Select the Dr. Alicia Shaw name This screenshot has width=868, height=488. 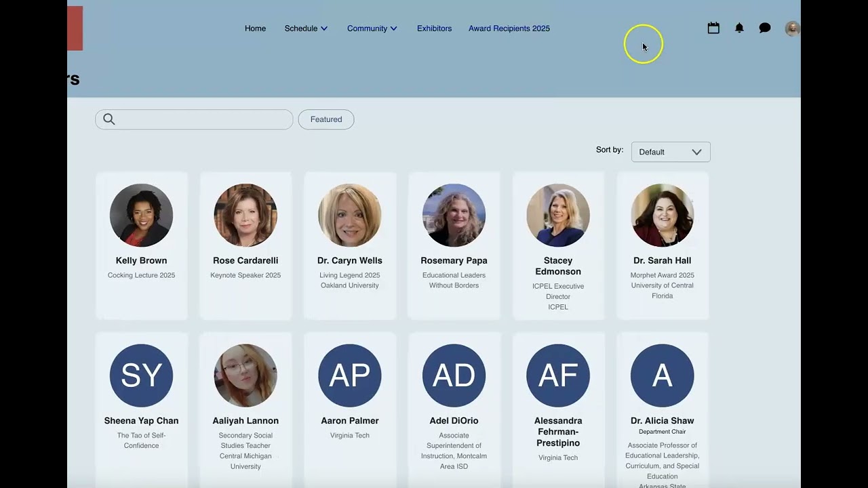[x=663, y=421]
